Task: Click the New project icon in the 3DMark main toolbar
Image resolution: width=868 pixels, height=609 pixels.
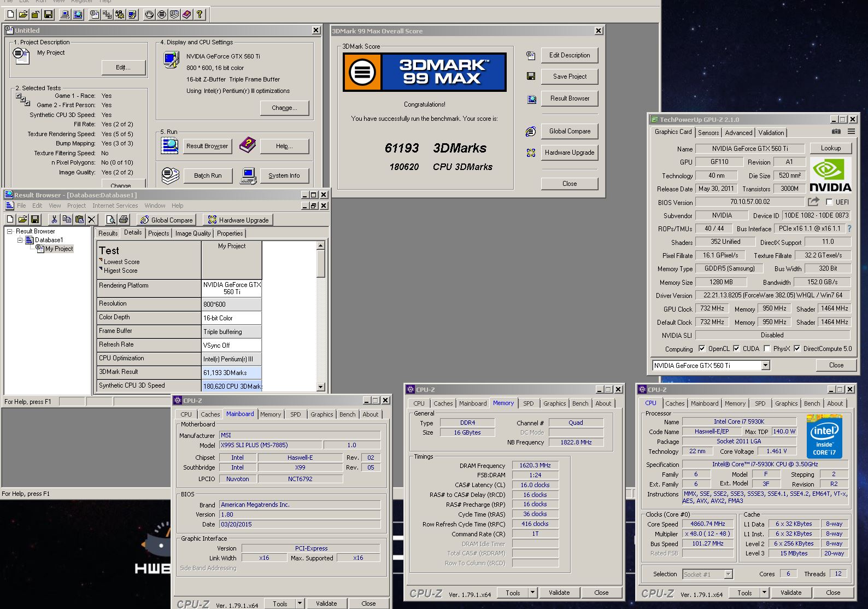Action: click(x=11, y=14)
